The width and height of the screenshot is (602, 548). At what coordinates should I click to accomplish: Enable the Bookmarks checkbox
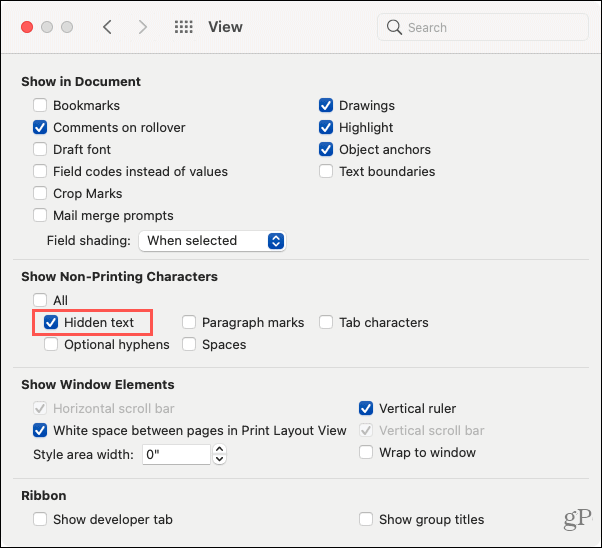tap(40, 105)
